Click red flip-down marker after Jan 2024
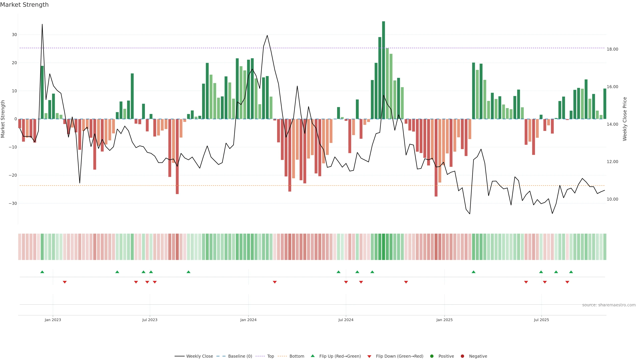Image resolution: width=644 pixels, height=362 pixels. pos(275,282)
